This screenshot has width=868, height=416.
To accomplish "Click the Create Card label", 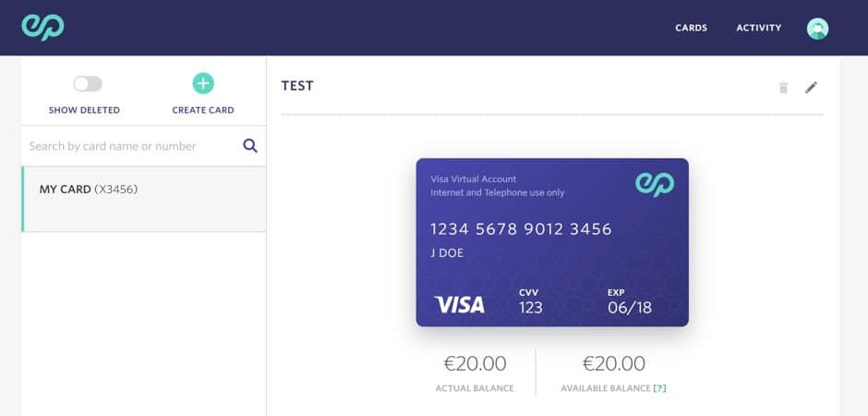I will tap(203, 110).
